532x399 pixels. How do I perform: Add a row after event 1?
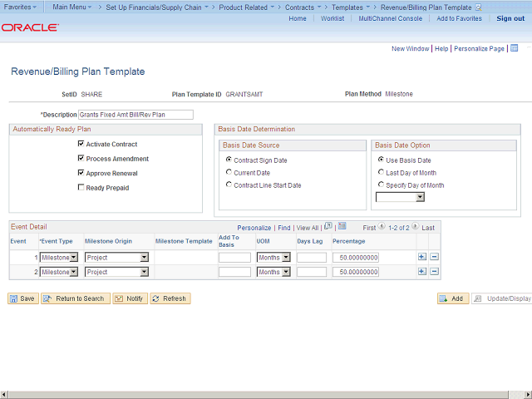click(x=422, y=258)
